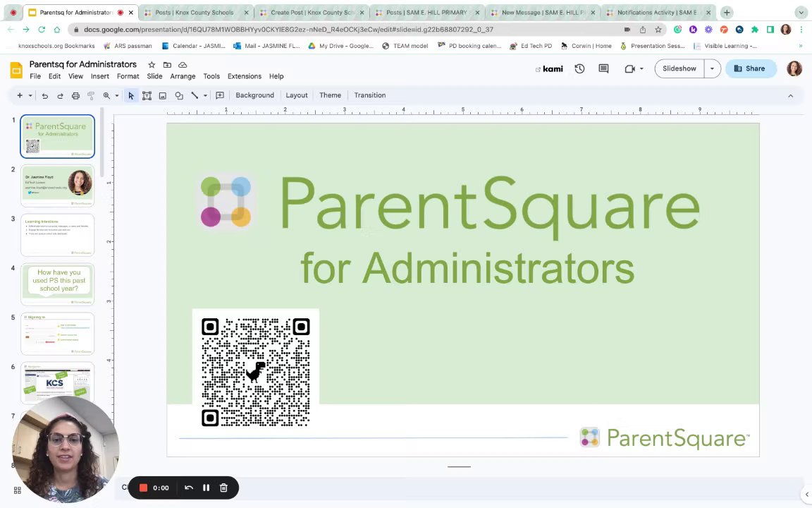Image resolution: width=812 pixels, height=508 pixels.
Task: Open the Slideshow options dropdown arrow
Action: click(x=712, y=68)
